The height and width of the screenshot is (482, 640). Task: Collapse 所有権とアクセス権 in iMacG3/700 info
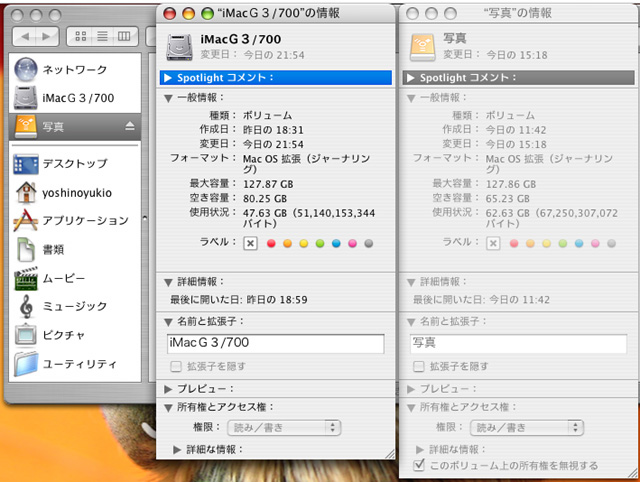pyautogui.click(x=168, y=408)
